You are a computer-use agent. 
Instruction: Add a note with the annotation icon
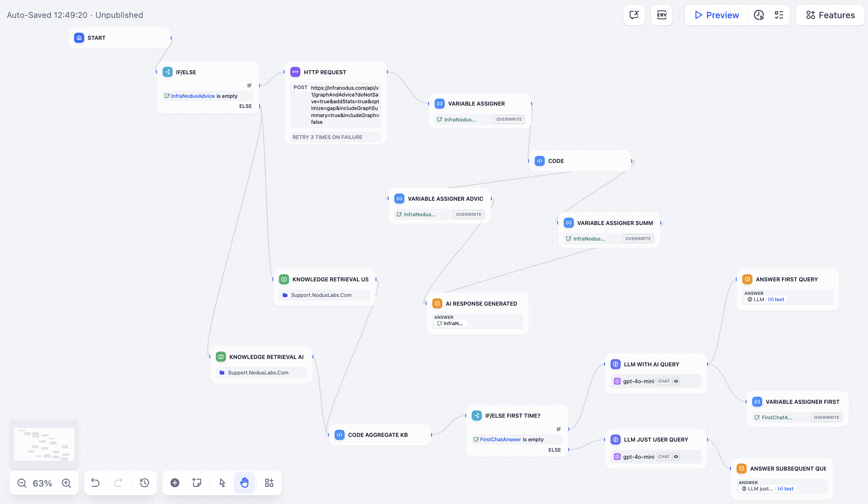point(196,483)
